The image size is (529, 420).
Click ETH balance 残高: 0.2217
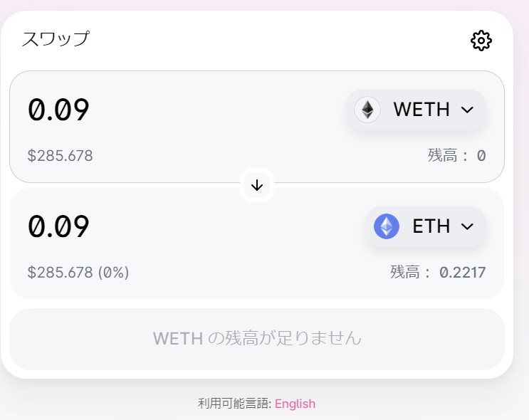(x=439, y=272)
